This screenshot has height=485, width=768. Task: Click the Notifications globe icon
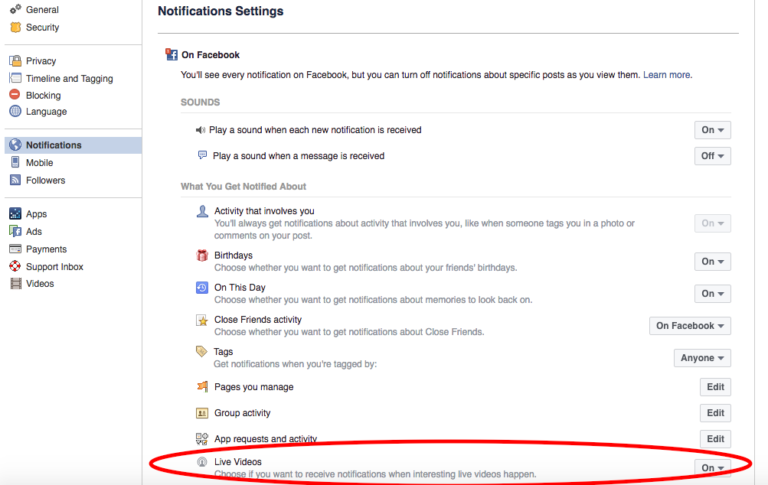click(x=16, y=145)
